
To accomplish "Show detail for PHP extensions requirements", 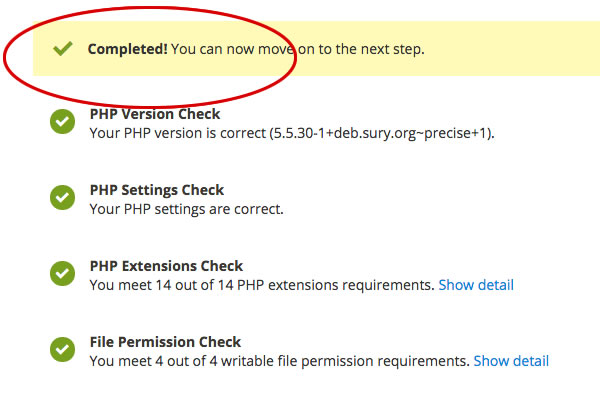I will click(475, 285).
